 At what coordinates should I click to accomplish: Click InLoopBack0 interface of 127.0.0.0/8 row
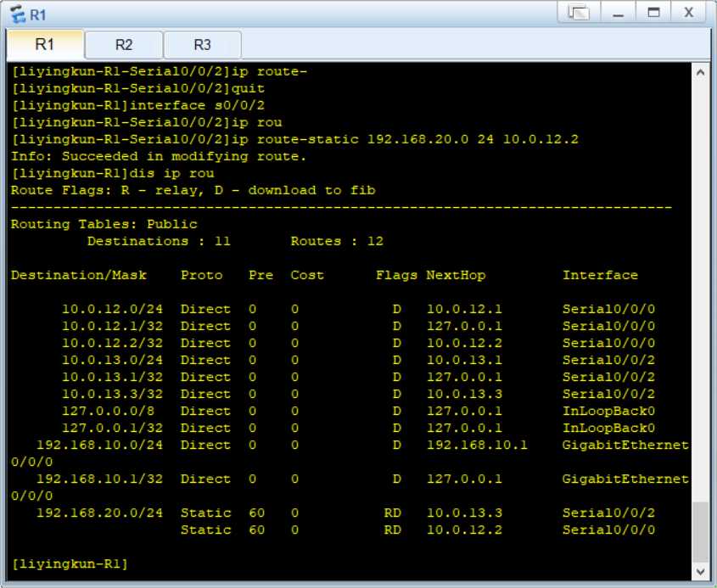pos(608,411)
